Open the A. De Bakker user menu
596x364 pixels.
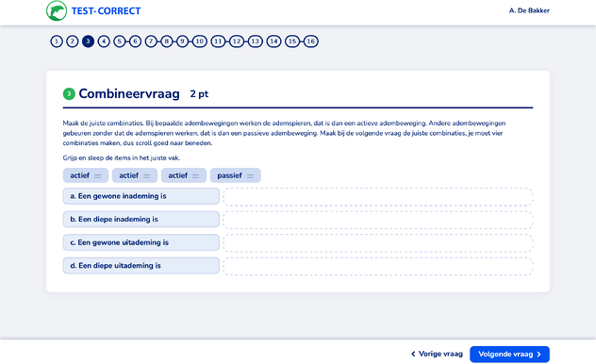point(529,10)
